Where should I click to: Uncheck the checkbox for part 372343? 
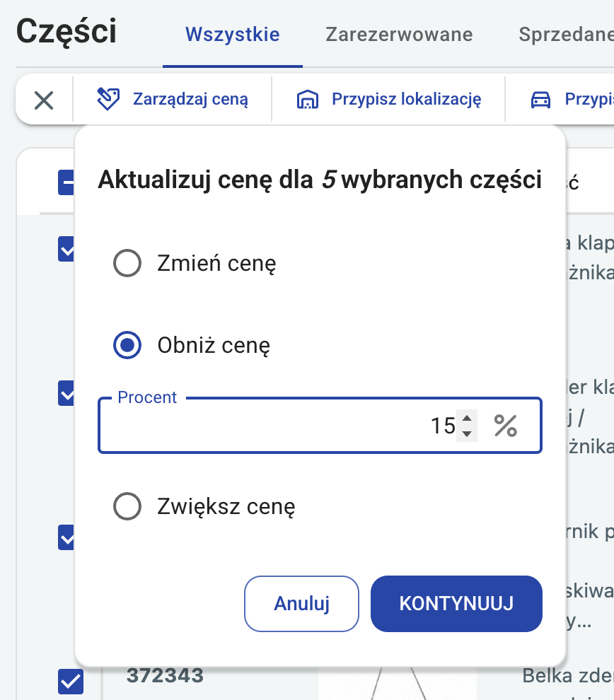pyautogui.click(x=71, y=682)
